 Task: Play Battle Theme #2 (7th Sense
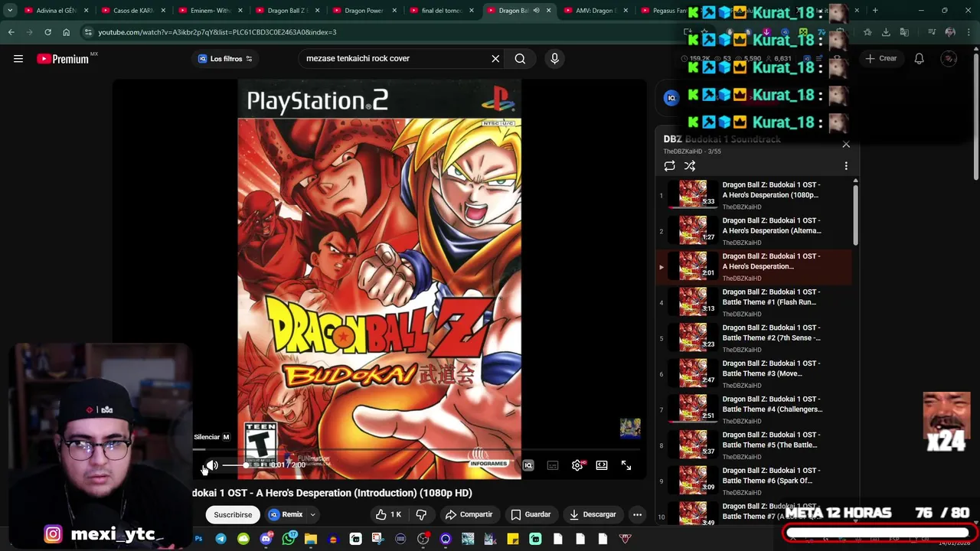tap(755, 338)
